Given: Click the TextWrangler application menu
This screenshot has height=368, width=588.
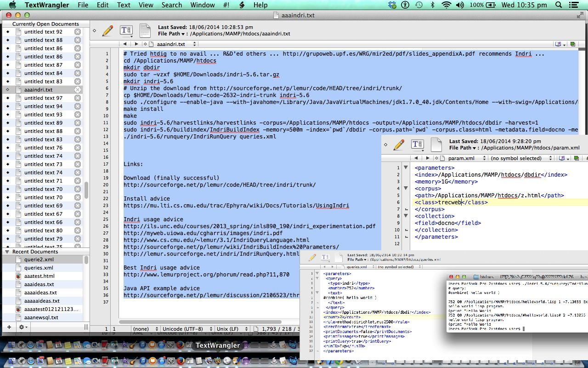Looking at the screenshot, I should (x=46, y=5).
